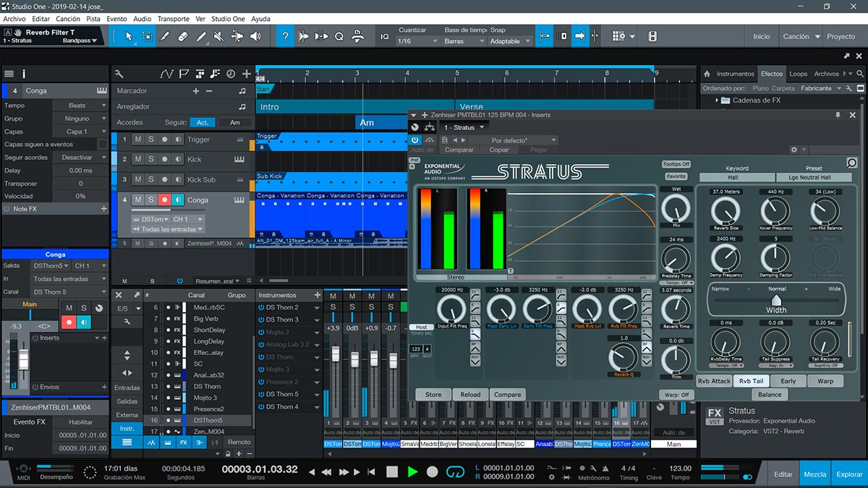Image resolution: width=868 pixels, height=488 pixels.
Task: Mute the Trigger track
Action: 138,140
